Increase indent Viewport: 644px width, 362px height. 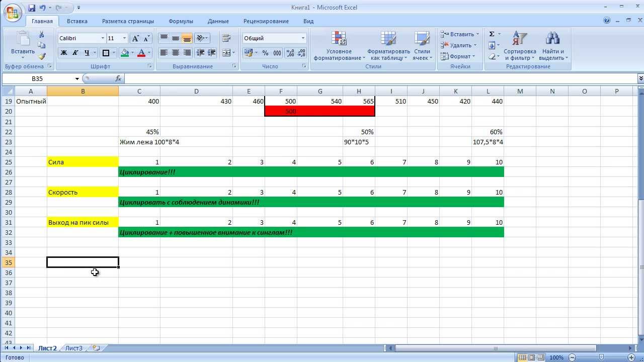212,53
